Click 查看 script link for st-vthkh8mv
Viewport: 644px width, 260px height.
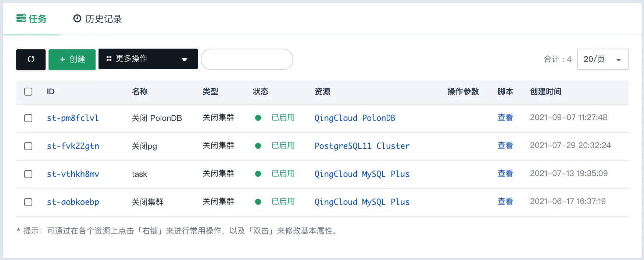click(505, 173)
